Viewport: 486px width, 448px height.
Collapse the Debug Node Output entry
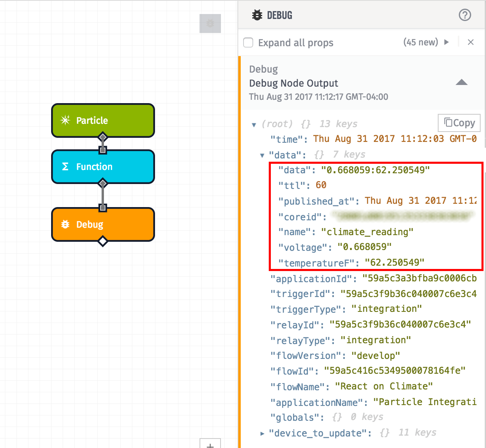tap(461, 82)
